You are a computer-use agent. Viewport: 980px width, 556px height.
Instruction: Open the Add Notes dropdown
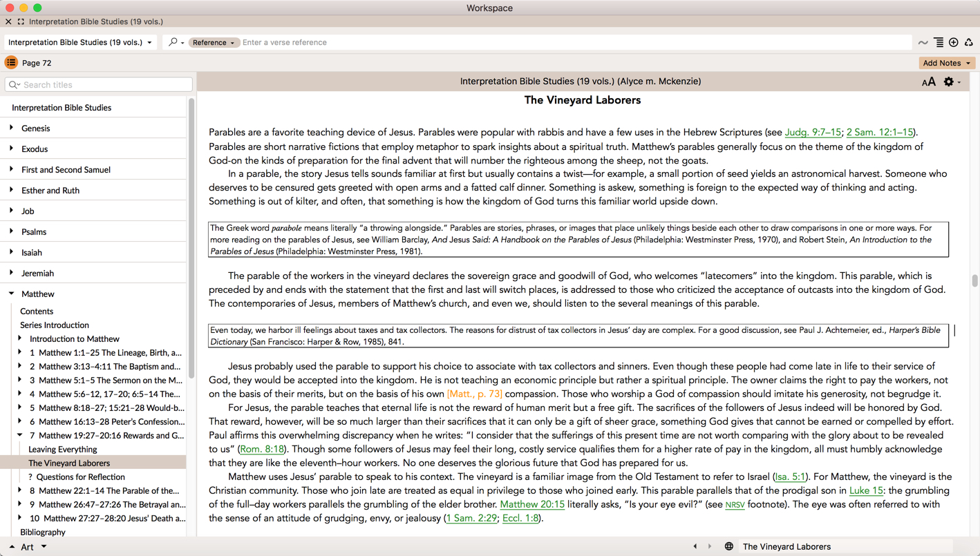pyautogui.click(x=947, y=63)
